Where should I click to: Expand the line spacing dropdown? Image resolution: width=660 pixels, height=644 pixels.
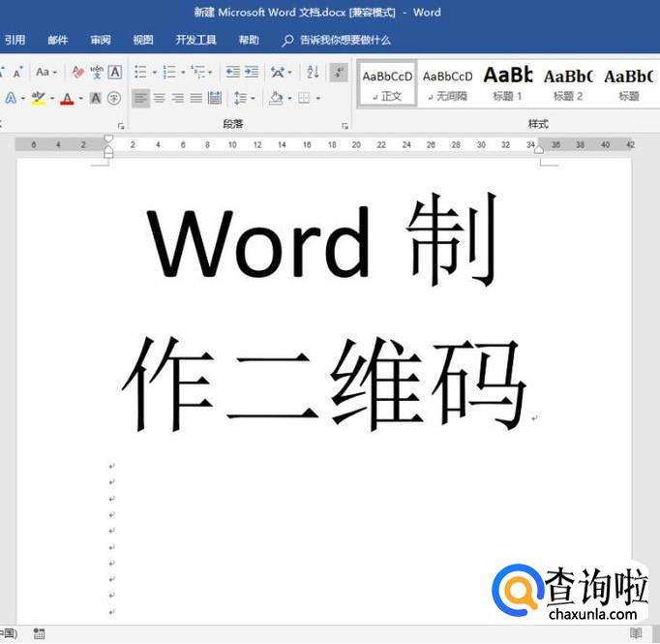pyautogui.click(x=254, y=98)
